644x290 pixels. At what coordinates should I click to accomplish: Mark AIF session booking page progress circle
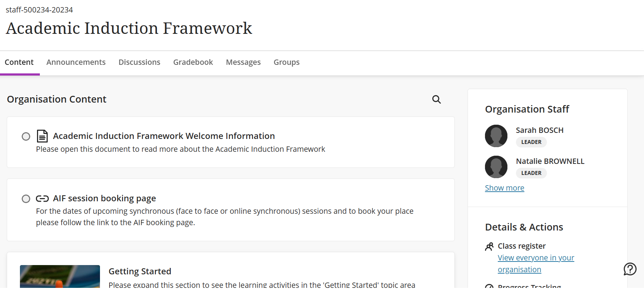point(26,199)
